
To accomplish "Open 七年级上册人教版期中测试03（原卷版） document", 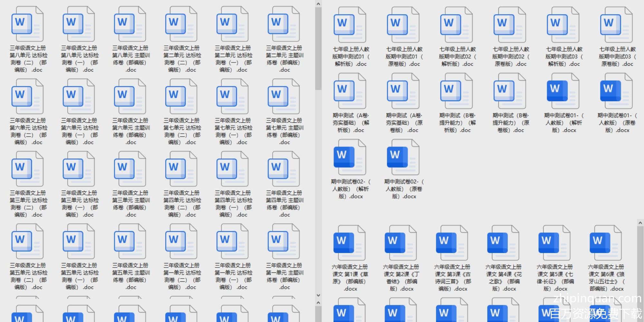I will 617,25.
